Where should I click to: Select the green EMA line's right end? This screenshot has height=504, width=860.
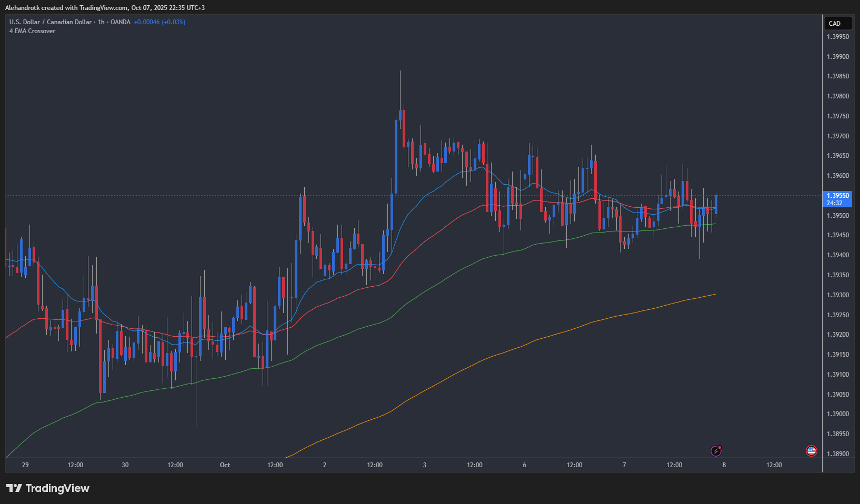714,224
